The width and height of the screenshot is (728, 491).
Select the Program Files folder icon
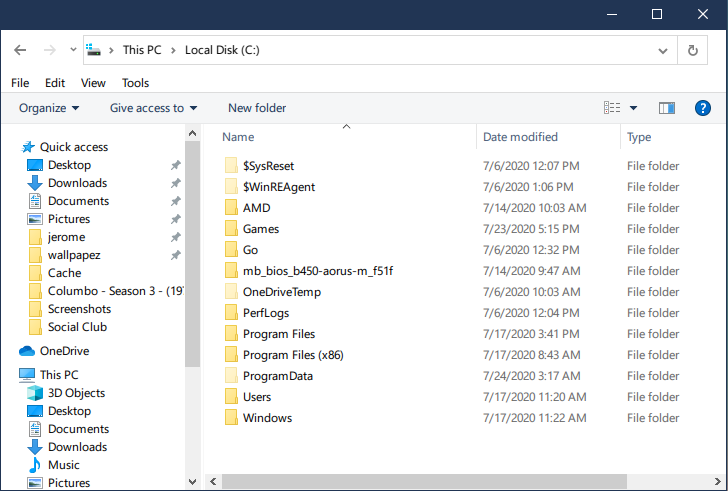(231, 333)
